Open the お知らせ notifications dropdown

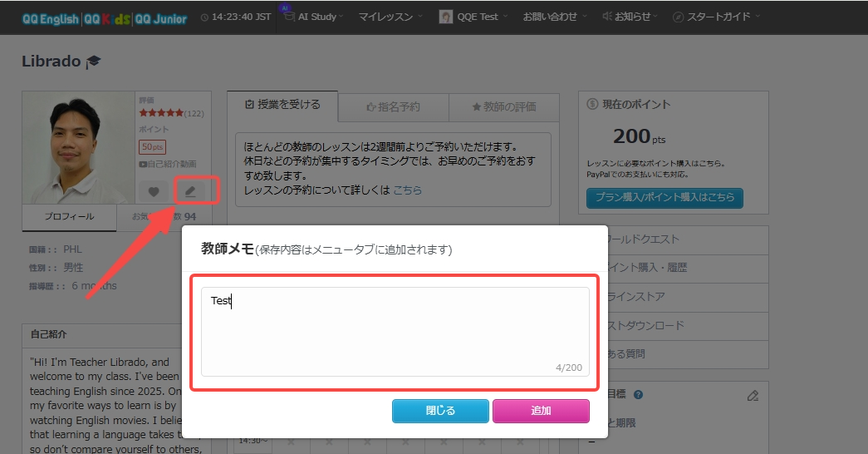636,17
